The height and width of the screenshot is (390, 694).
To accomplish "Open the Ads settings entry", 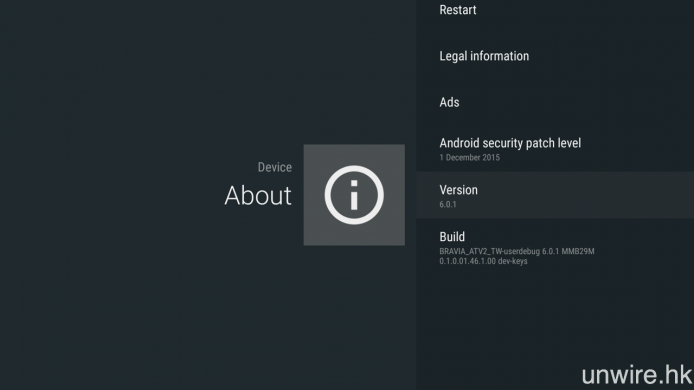I will click(555, 102).
